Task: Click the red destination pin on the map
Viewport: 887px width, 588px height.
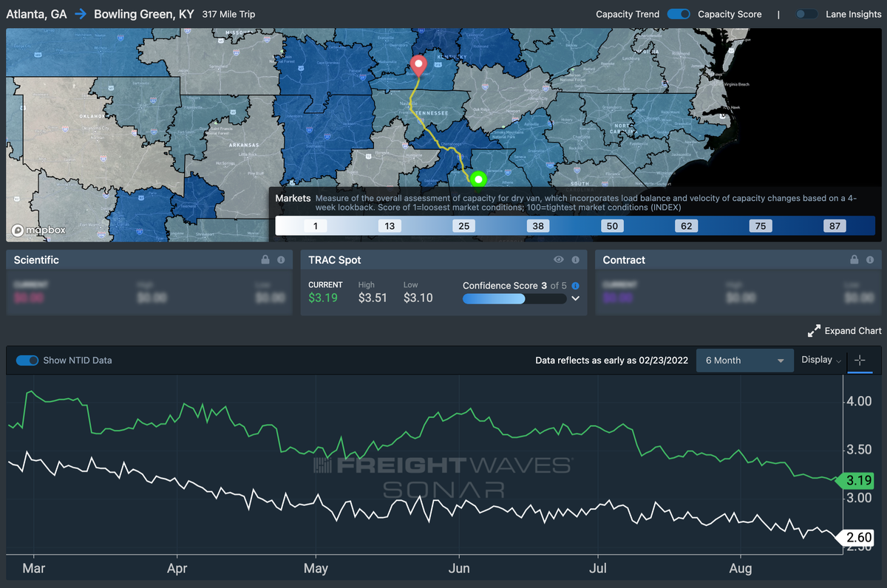Action: tap(418, 66)
